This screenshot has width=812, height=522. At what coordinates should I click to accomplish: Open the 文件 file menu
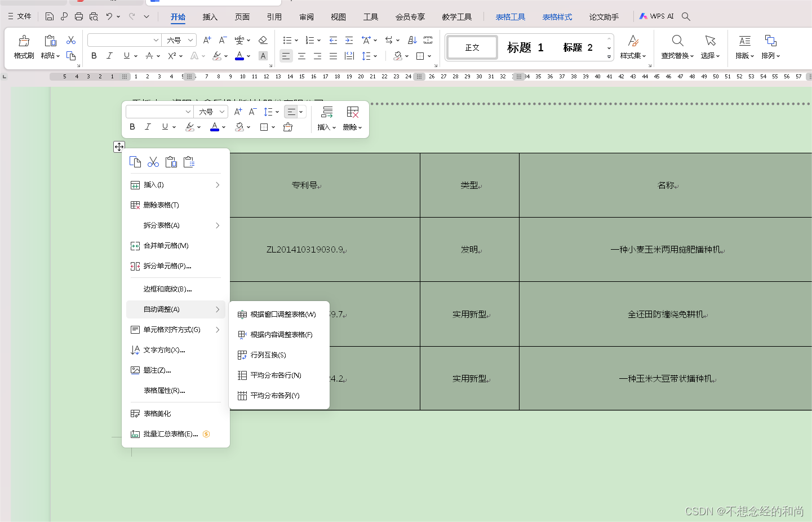click(x=20, y=16)
